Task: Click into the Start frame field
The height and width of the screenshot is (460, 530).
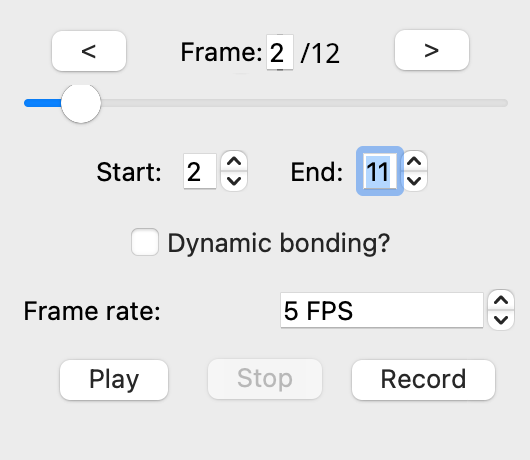Action: pyautogui.click(x=200, y=171)
